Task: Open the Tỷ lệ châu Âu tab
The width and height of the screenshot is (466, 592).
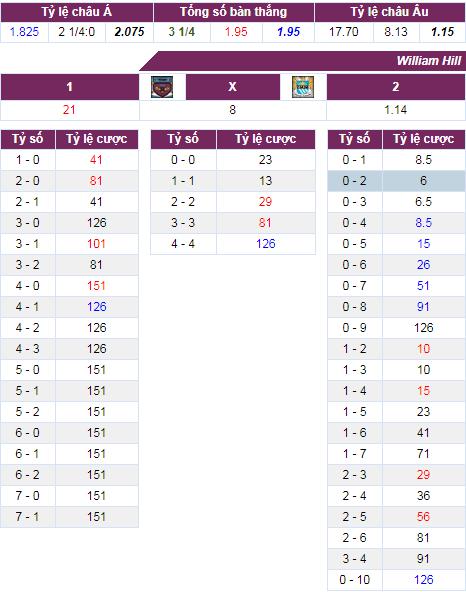Action: click(x=390, y=12)
